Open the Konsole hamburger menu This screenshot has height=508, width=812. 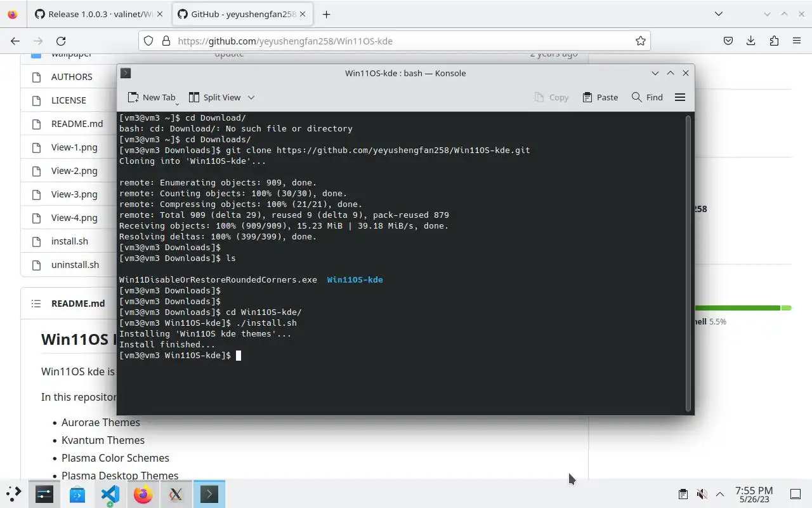click(x=680, y=97)
